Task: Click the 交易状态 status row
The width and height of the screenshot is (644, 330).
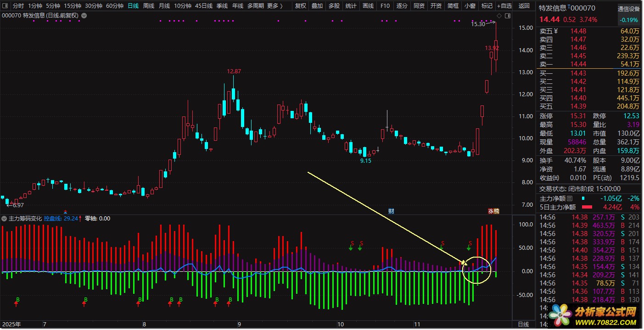Action: [x=589, y=189]
